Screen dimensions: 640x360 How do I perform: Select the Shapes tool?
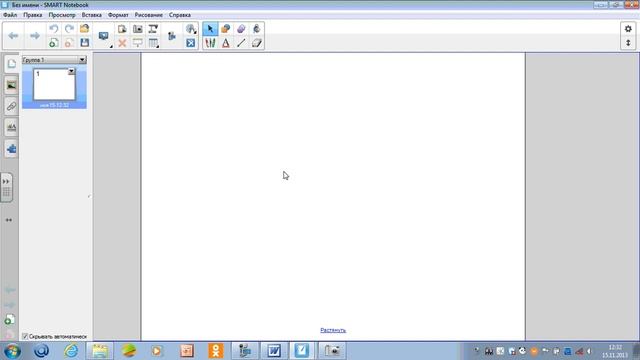[x=226, y=29]
